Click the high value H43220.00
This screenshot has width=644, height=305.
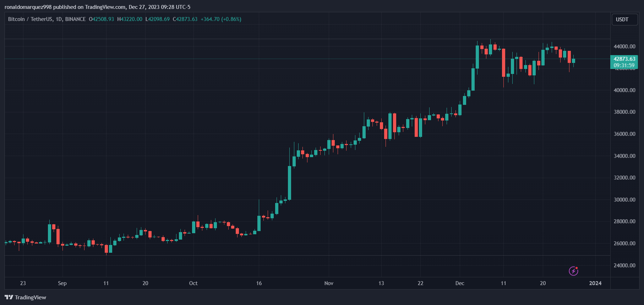tap(130, 19)
